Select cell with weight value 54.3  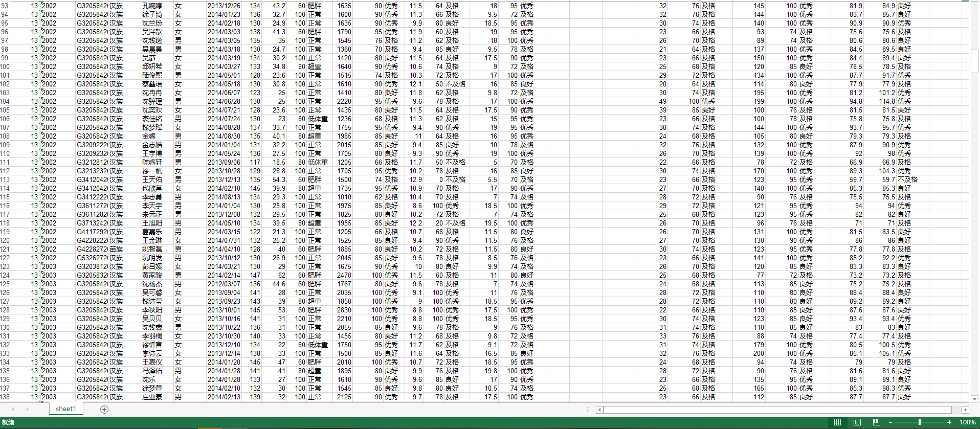(274, 179)
